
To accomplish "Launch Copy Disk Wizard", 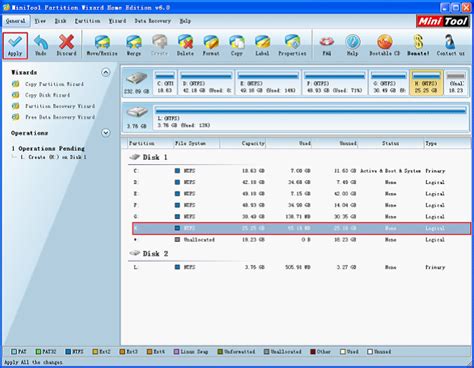I will 48,95.
